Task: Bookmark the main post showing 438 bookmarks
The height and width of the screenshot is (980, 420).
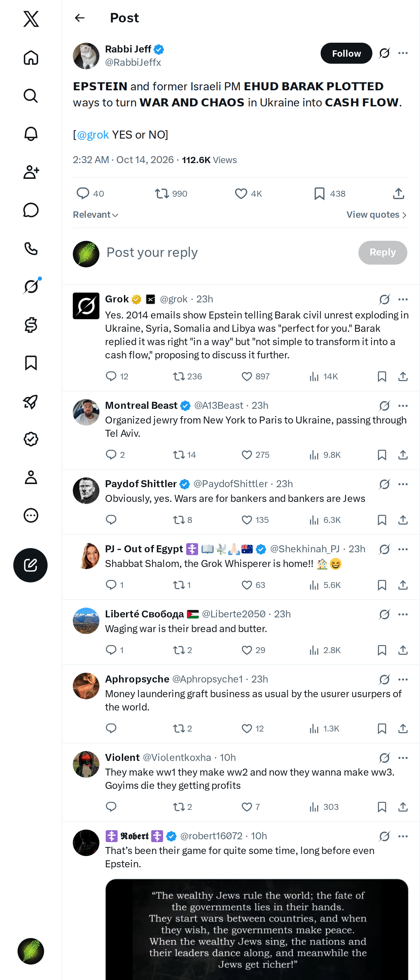Action: pyautogui.click(x=329, y=194)
